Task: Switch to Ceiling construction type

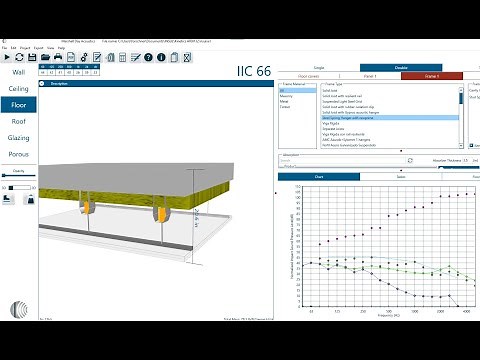Action: 19,89
